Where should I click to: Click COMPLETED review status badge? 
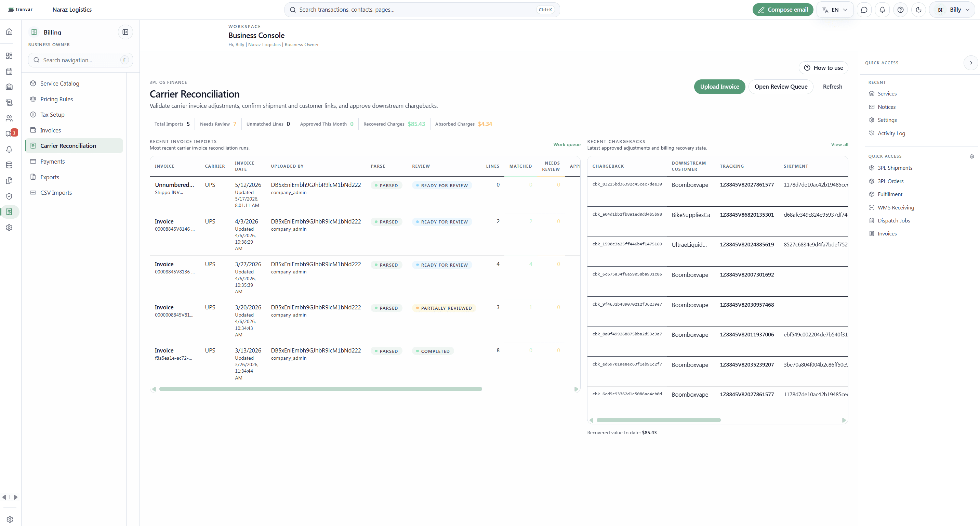[x=433, y=351]
